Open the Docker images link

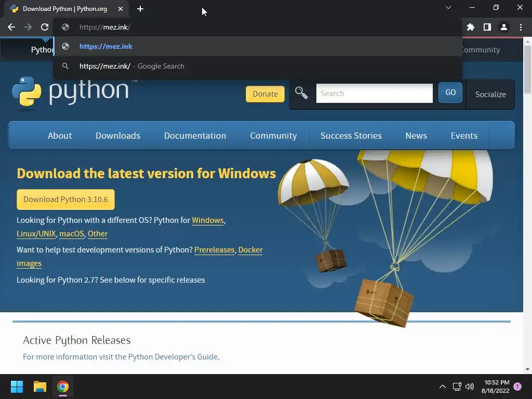click(250, 250)
